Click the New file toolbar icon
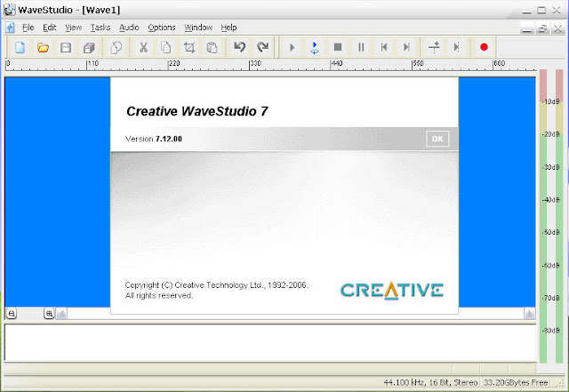 point(20,47)
